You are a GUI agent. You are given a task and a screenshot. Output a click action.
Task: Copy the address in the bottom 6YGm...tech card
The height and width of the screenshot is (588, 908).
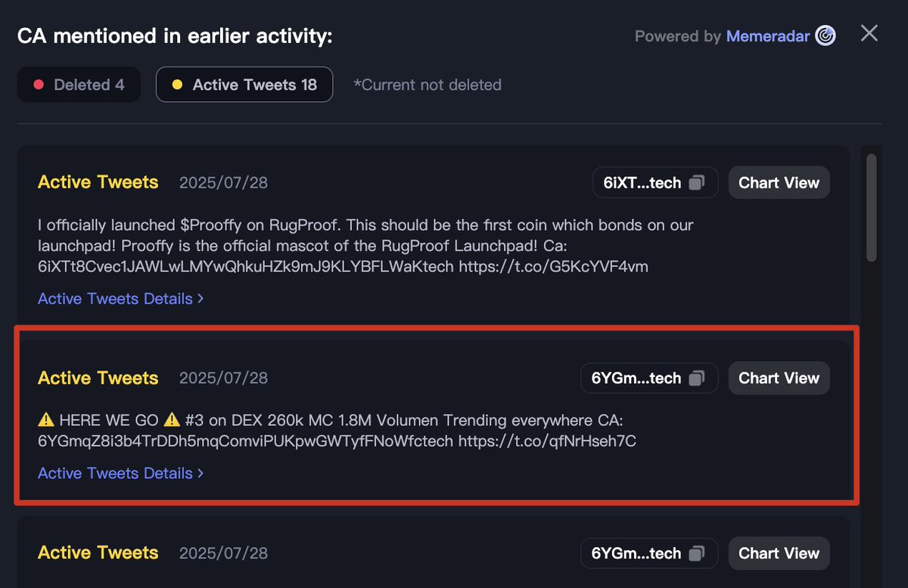tap(697, 554)
